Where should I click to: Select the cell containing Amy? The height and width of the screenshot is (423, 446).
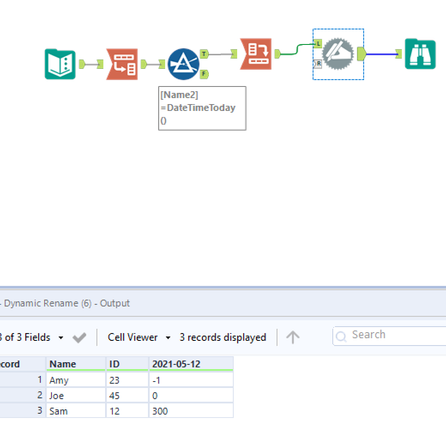76,380
